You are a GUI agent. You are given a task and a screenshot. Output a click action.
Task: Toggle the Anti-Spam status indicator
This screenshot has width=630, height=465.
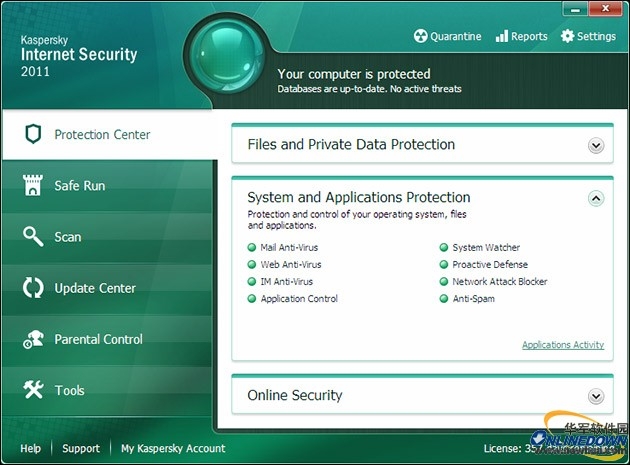444,298
